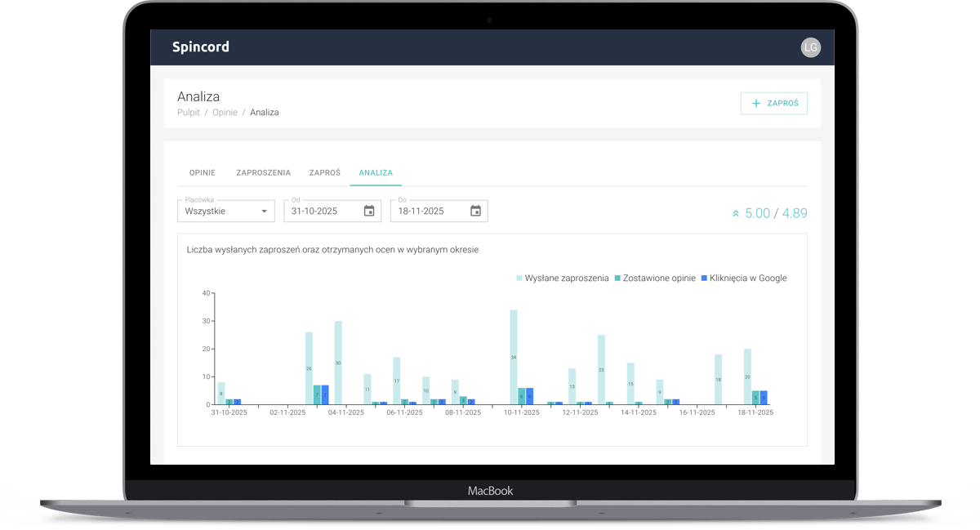
Task: Click the Od date field 31-10-2025
Action: [x=318, y=211]
